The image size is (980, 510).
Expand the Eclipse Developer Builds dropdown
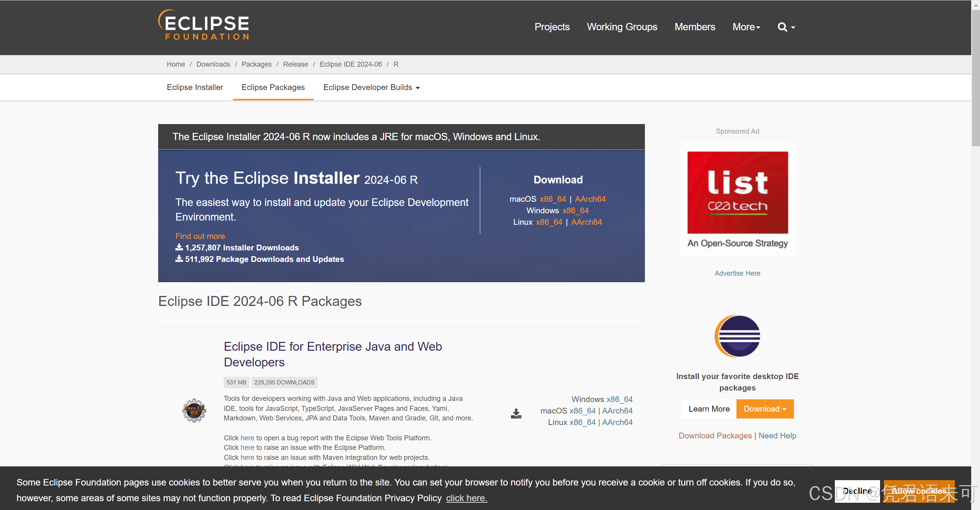[x=371, y=87]
